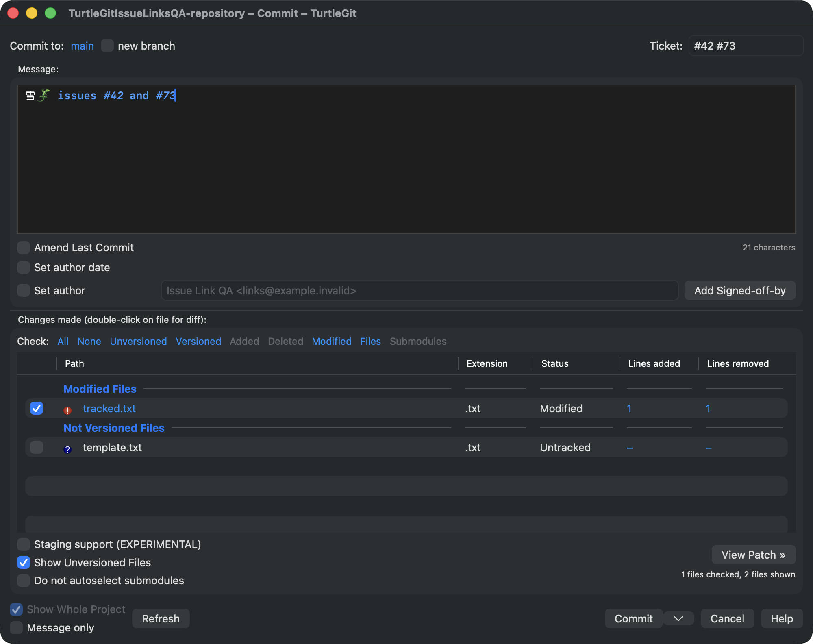Toggle the Message only checkbox
The height and width of the screenshot is (644, 813).
(x=16, y=627)
